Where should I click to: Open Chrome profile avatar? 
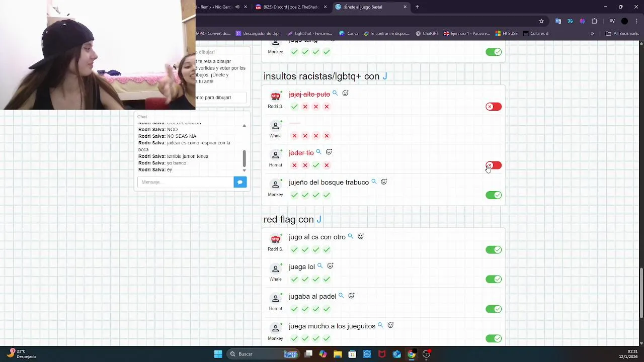(624, 21)
